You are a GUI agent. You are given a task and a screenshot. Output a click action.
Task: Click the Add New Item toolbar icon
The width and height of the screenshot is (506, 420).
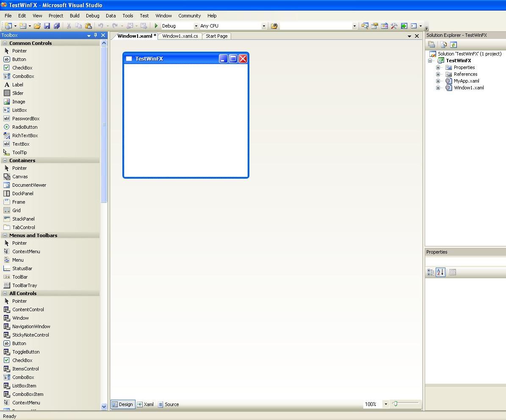23,26
